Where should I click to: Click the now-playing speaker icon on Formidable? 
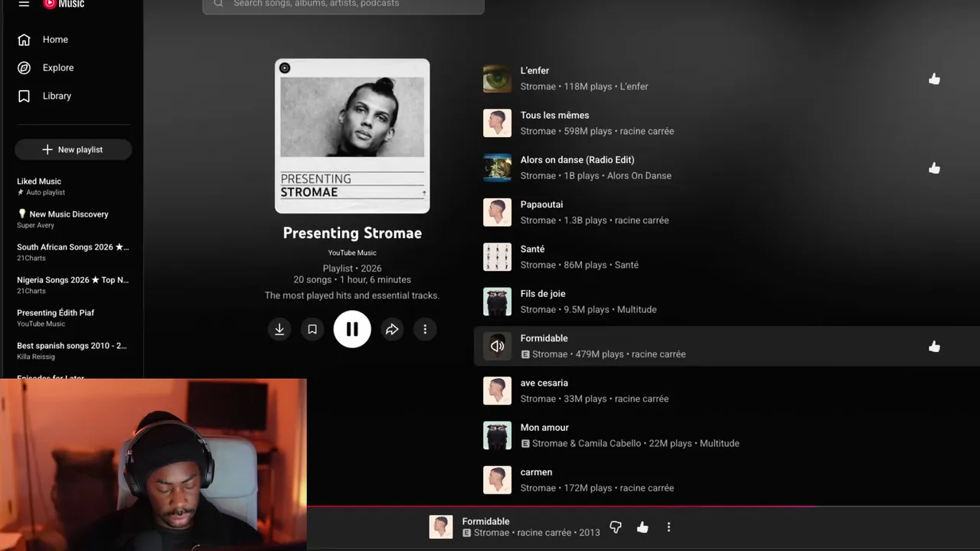point(497,346)
